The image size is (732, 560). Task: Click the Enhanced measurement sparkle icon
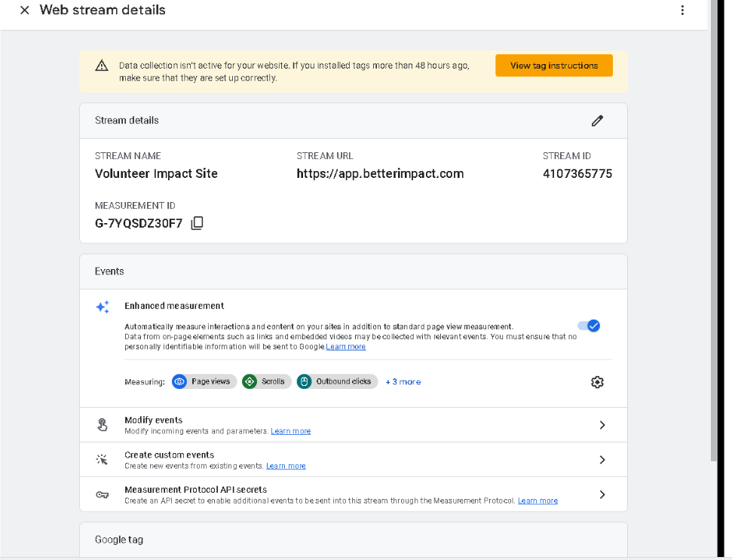103,307
